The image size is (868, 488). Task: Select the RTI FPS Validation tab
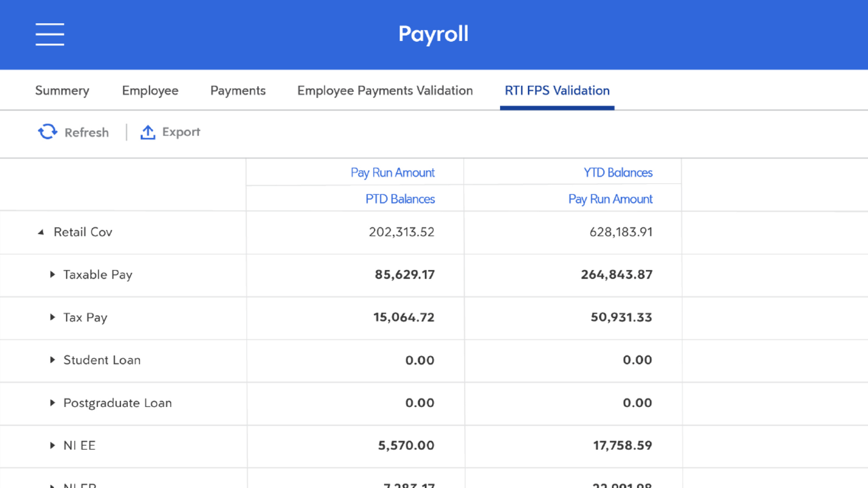(557, 91)
